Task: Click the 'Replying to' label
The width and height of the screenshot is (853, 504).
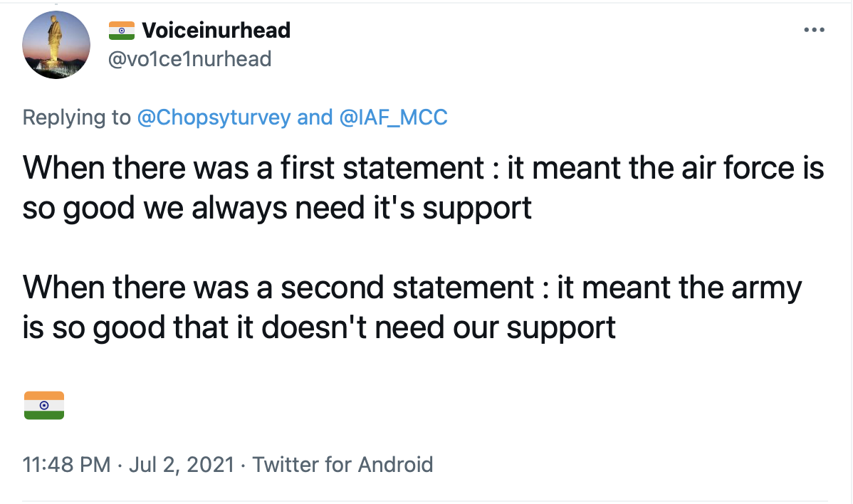Action: [77, 117]
